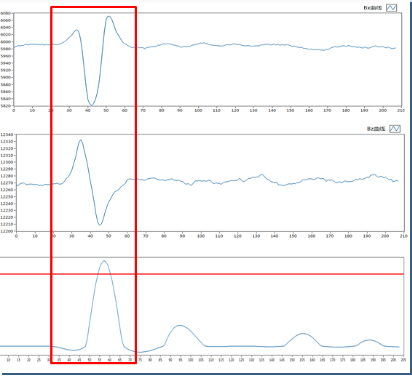The height and width of the screenshot is (376, 412).
Task: Select the Bx曲线 legend label
Action: [373, 8]
